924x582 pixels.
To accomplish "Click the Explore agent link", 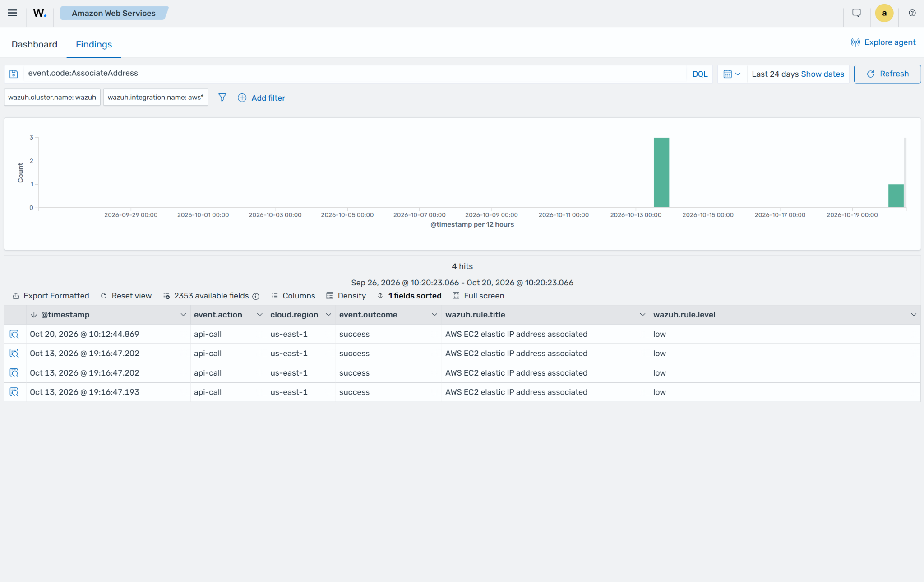I will click(883, 42).
